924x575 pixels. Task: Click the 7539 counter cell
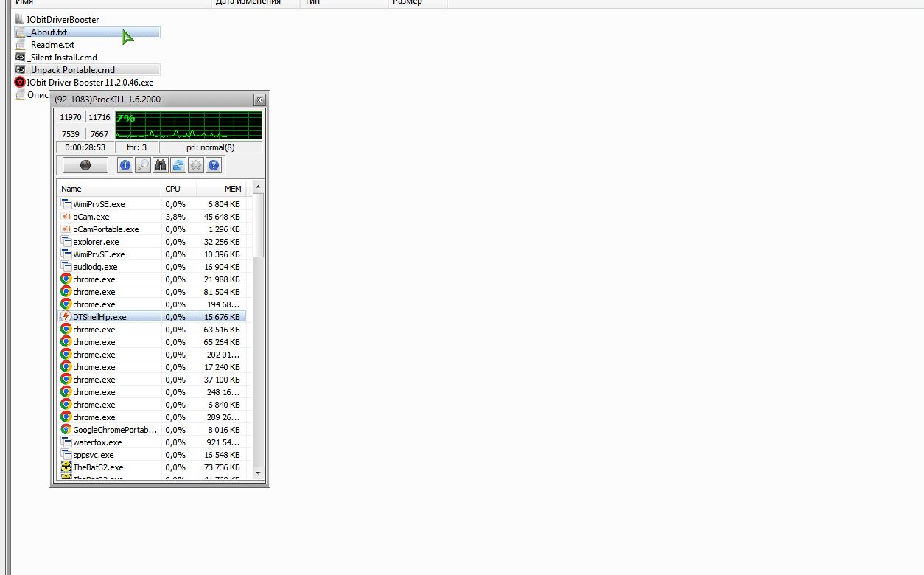click(71, 134)
